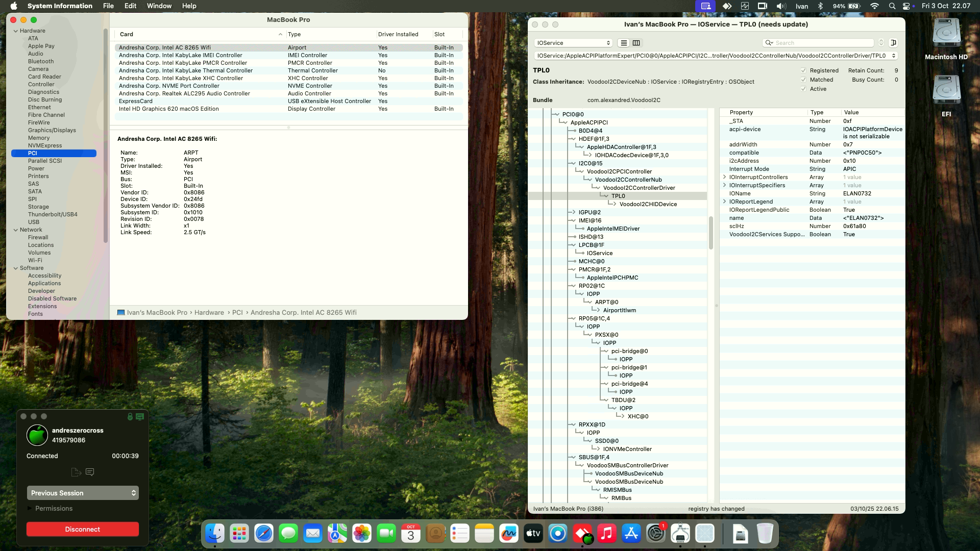
Task: Collapse the Software sidebar group
Action: pos(16,268)
